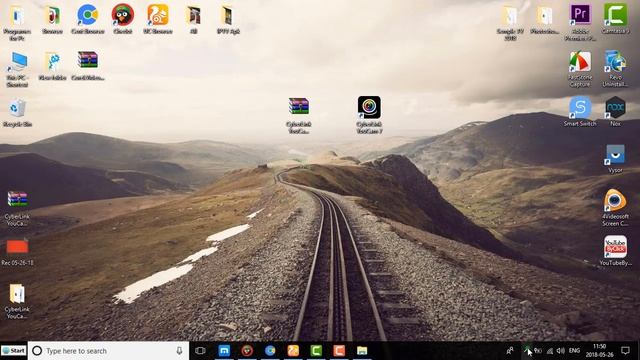The width and height of the screenshot is (640, 360).
Task: Open Task View from the taskbar
Action: tap(200, 351)
